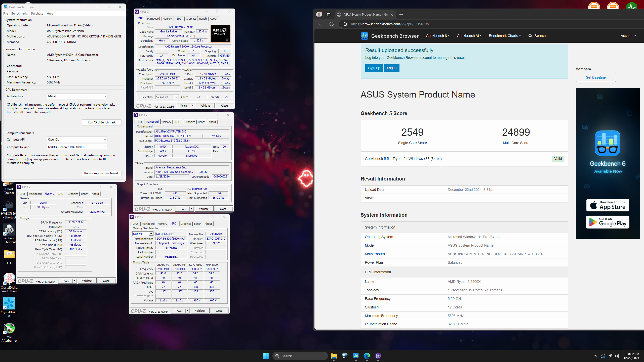Image resolution: width=644 pixels, height=362 pixels.
Task: Show hidden system tray icons
Action: [x=595, y=356]
